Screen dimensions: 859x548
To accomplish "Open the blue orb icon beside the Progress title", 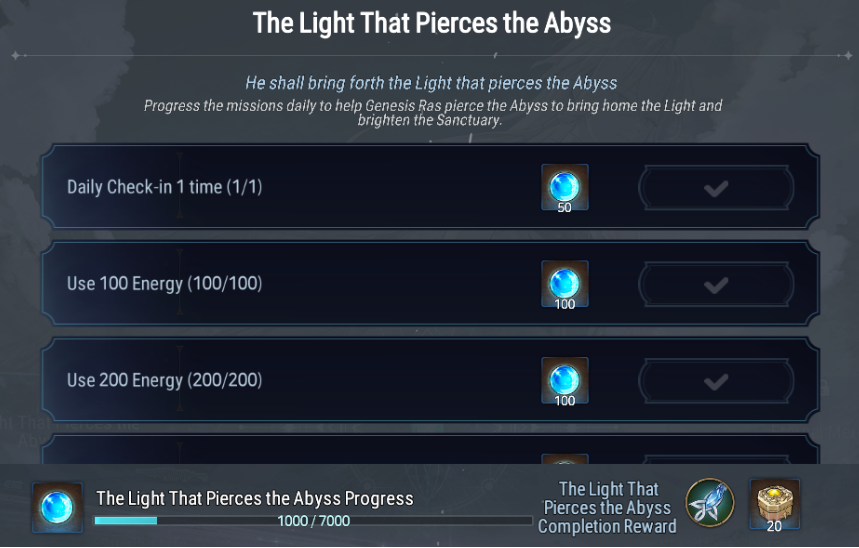I will coord(57,508).
